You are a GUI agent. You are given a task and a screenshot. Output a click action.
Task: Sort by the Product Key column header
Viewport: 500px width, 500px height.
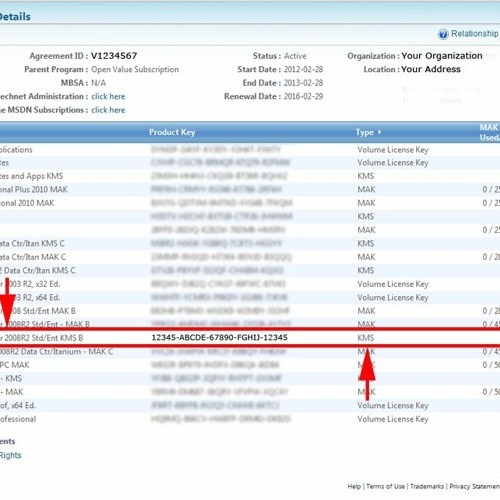tap(172, 132)
